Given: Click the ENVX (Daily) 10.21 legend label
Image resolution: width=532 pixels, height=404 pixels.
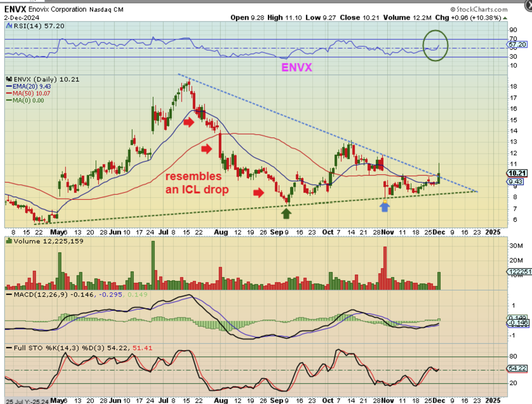Looking at the screenshot, I should tap(47, 79).
